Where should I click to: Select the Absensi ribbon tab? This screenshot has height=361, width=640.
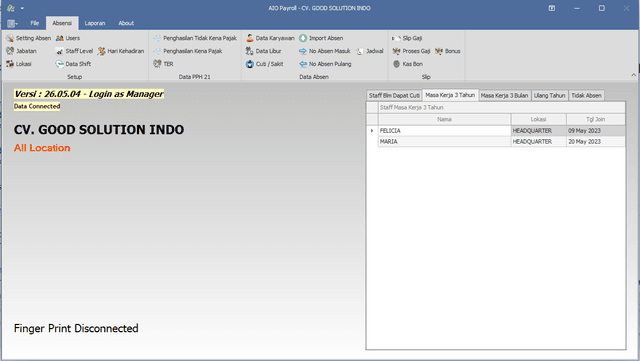click(62, 23)
